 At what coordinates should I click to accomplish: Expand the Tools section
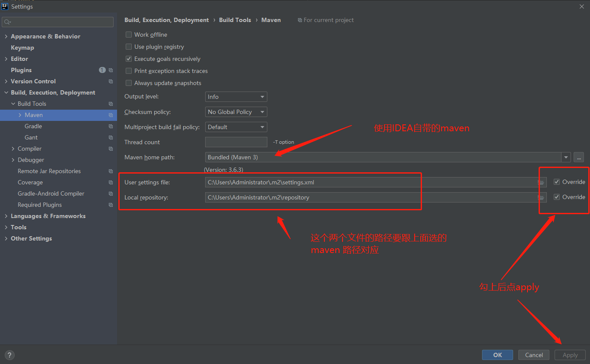(x=6, y=227)
